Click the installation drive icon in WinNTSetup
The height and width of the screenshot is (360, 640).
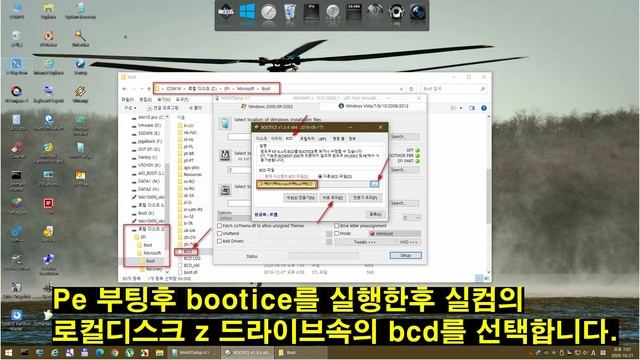[225, 190]
